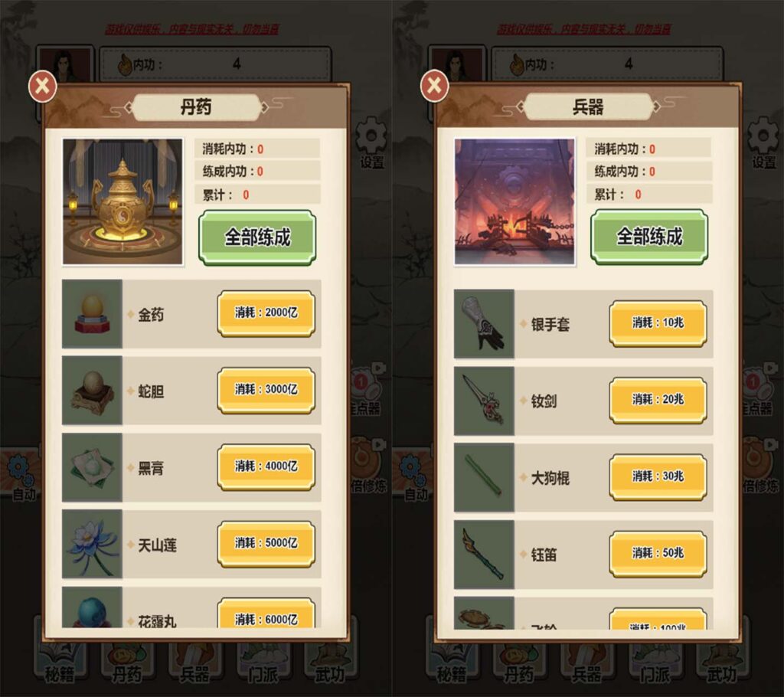
Task: Tap the 天山莲 lotus flower icon
Action: pyautogui.click(x=92, y=544)
